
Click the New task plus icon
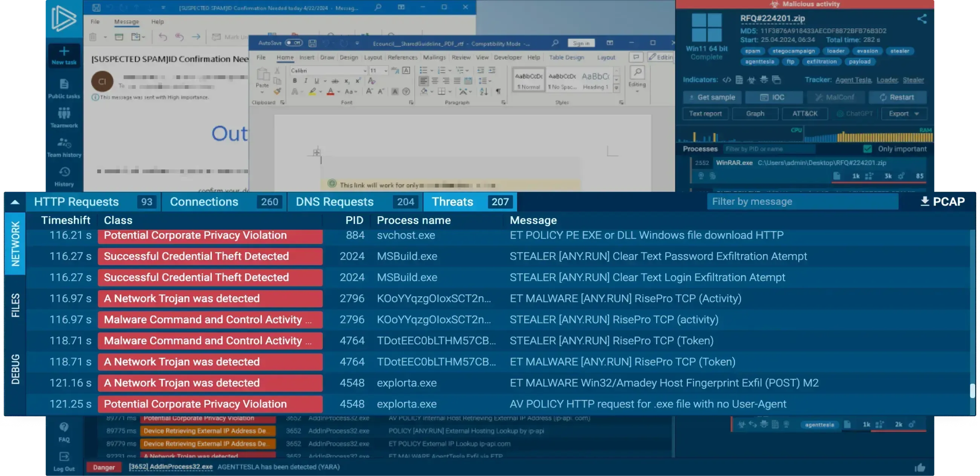(64, 51)
